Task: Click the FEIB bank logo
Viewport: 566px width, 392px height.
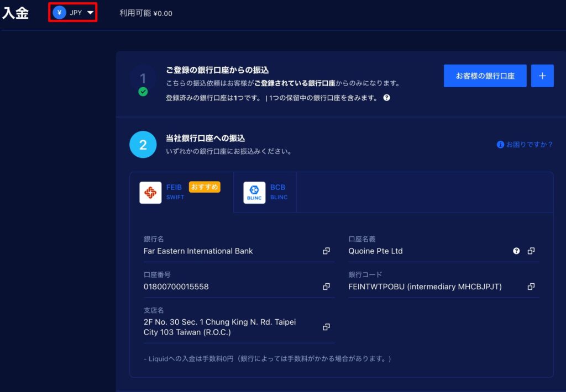Action: (x=150, y=193)
